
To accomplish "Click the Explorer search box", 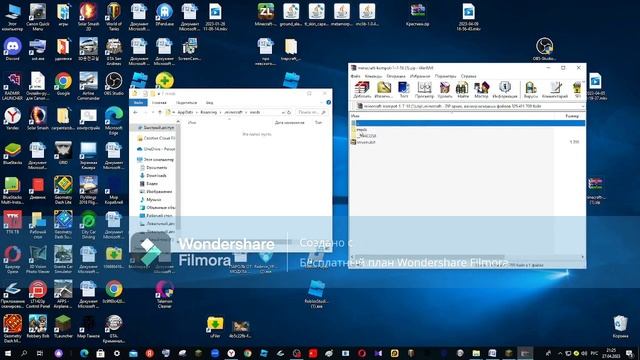I will click(x=311, y=112).
